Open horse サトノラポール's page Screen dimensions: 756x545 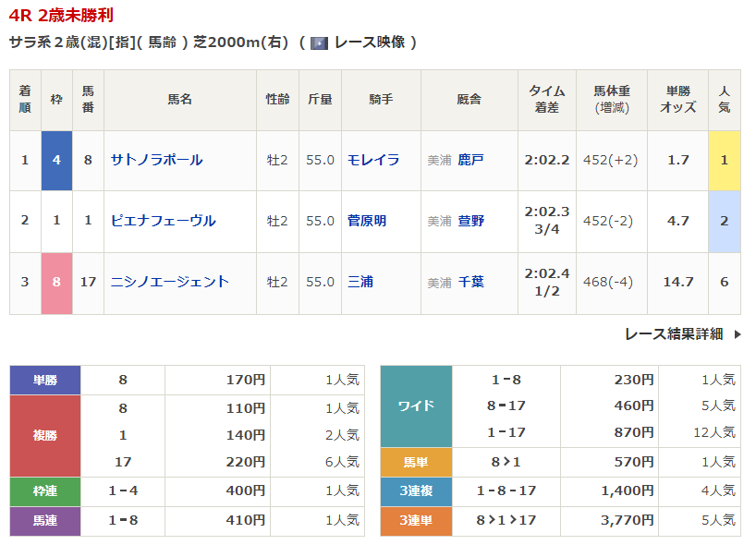coord(156,160)
